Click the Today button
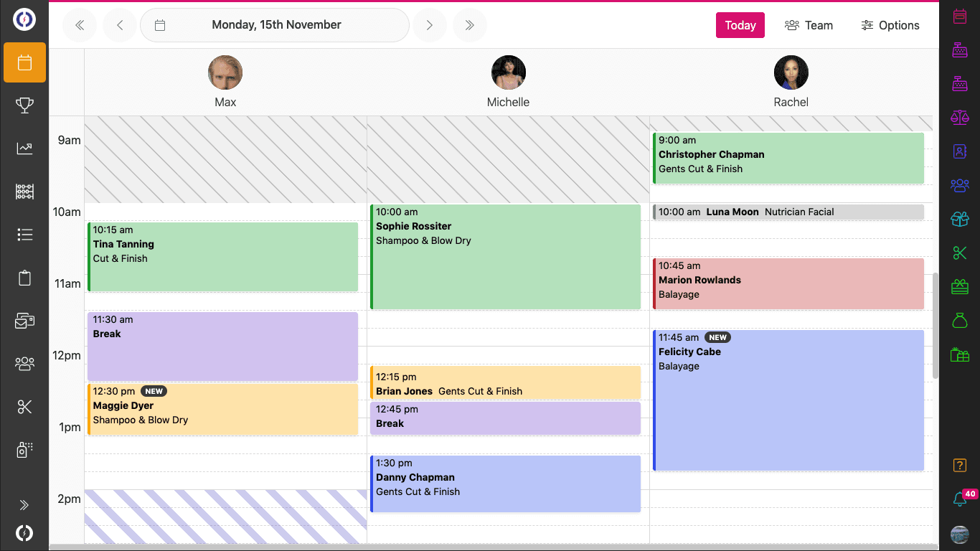 pos(740,25)
